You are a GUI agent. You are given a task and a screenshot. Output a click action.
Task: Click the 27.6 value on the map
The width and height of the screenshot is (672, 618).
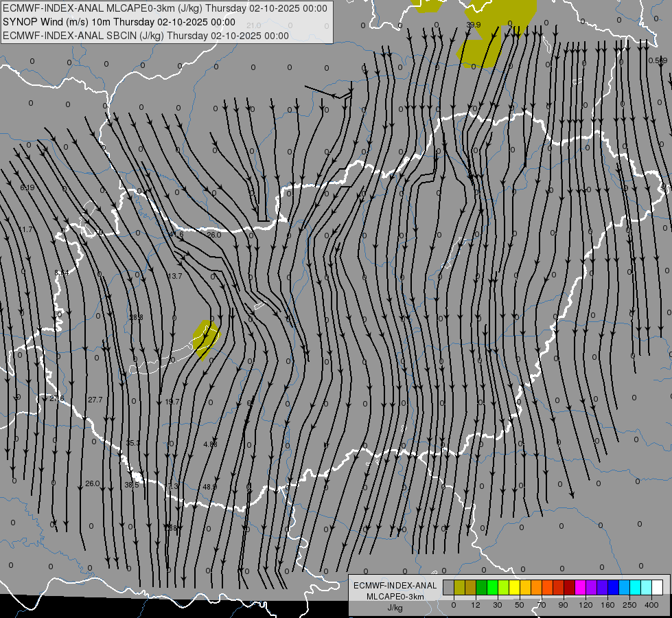coord(56,398)
